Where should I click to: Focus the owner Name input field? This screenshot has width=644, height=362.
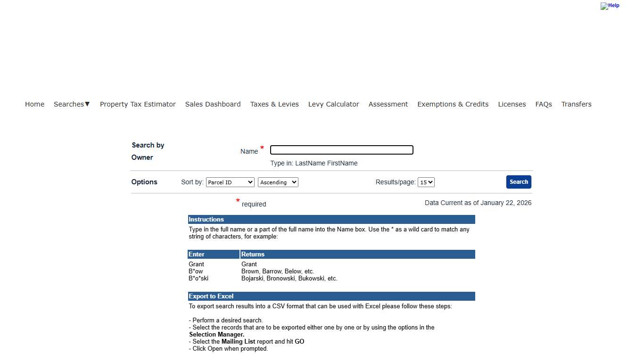point(341,150)
